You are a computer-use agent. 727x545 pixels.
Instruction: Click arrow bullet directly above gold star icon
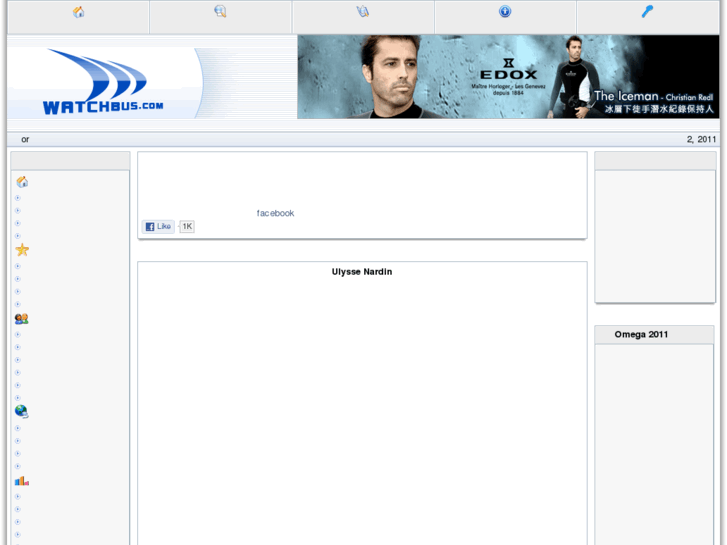pyautogui.click(x=18, y=236)
